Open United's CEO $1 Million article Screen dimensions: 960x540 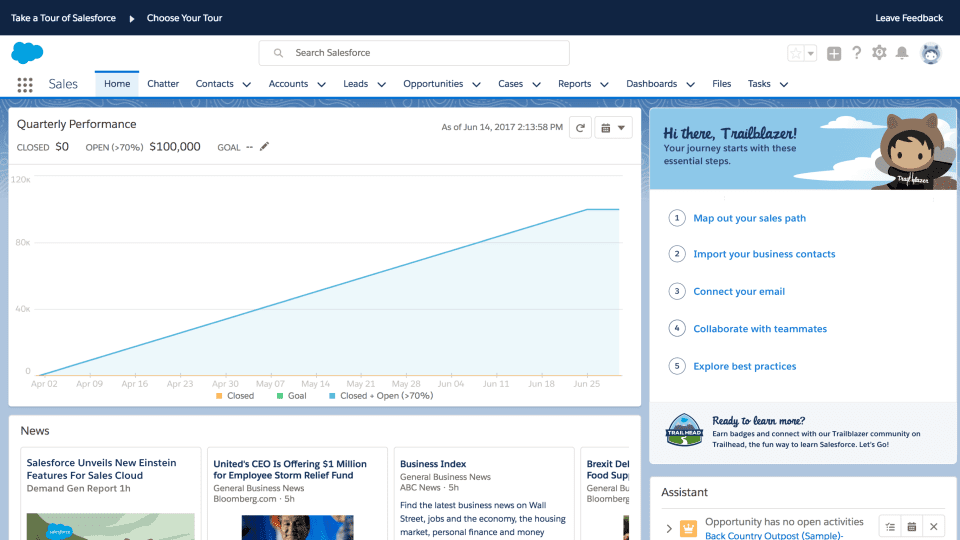290,470
